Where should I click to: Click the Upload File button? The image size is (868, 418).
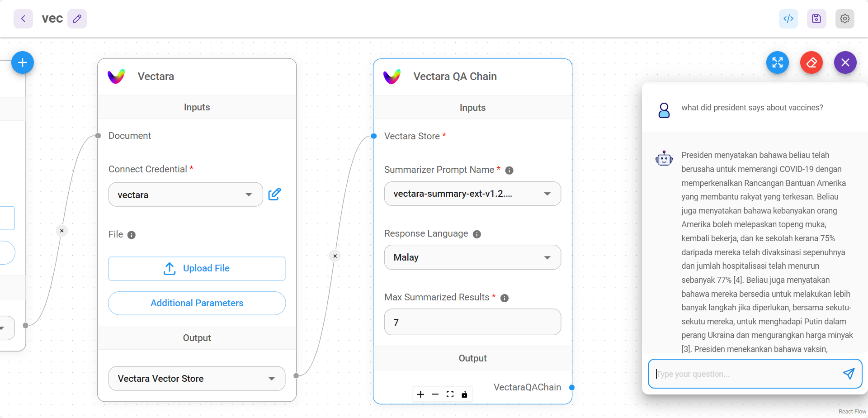[x=197, y=268]
